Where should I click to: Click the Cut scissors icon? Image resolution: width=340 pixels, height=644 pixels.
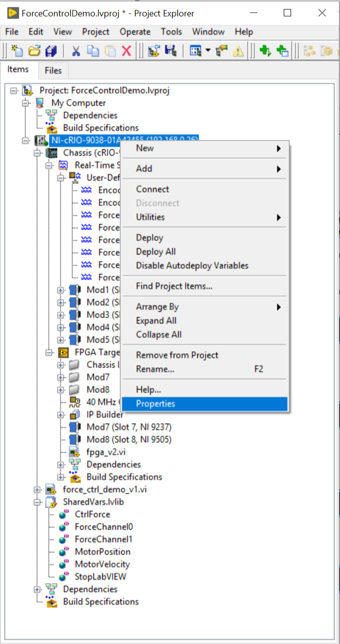pos(76,50)
